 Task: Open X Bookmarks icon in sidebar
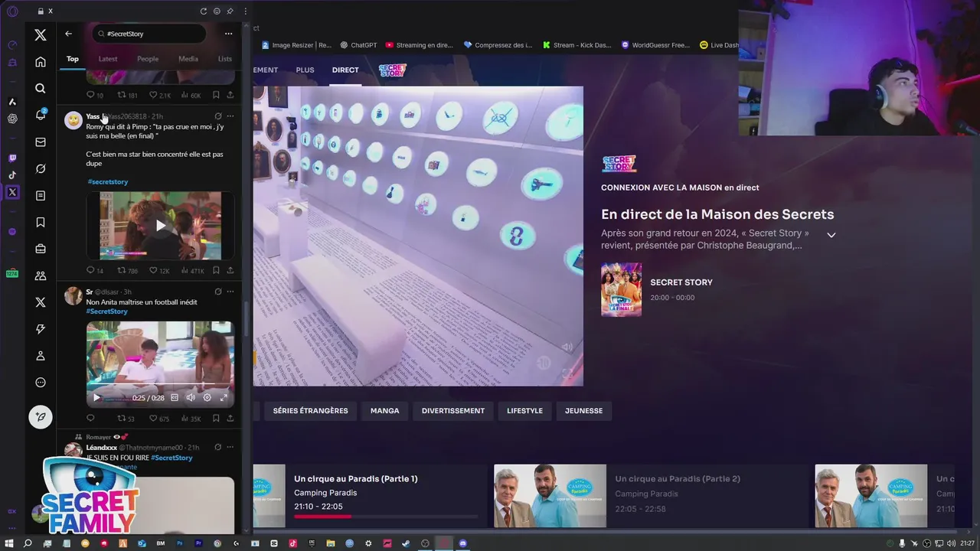click(41, 223)
